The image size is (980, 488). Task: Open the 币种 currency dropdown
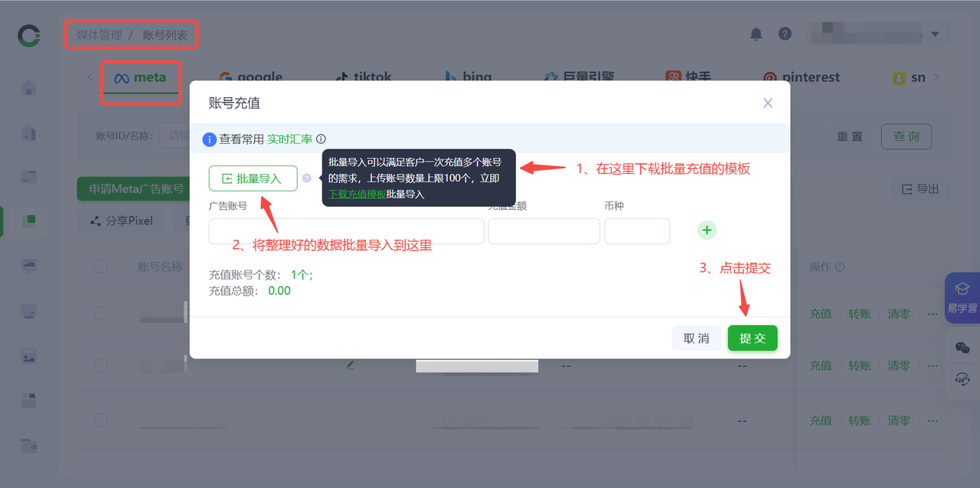[x=637, y=231]
